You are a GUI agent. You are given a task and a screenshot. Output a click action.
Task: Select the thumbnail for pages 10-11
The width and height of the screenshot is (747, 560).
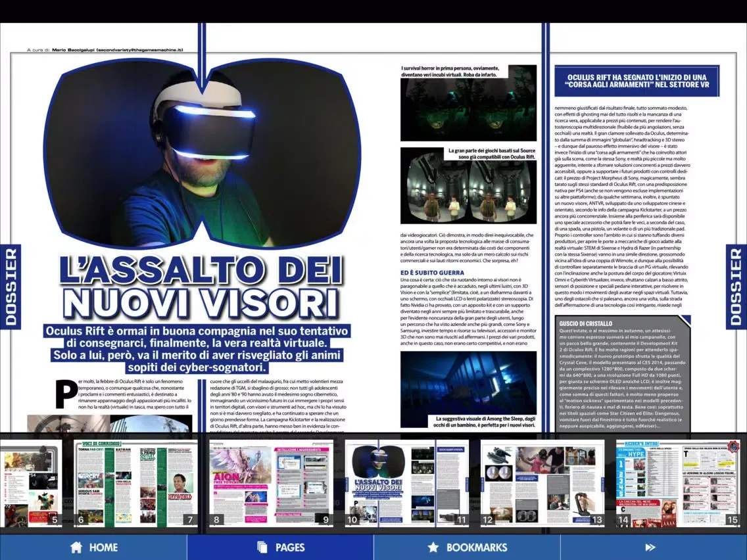pos(407,483)
